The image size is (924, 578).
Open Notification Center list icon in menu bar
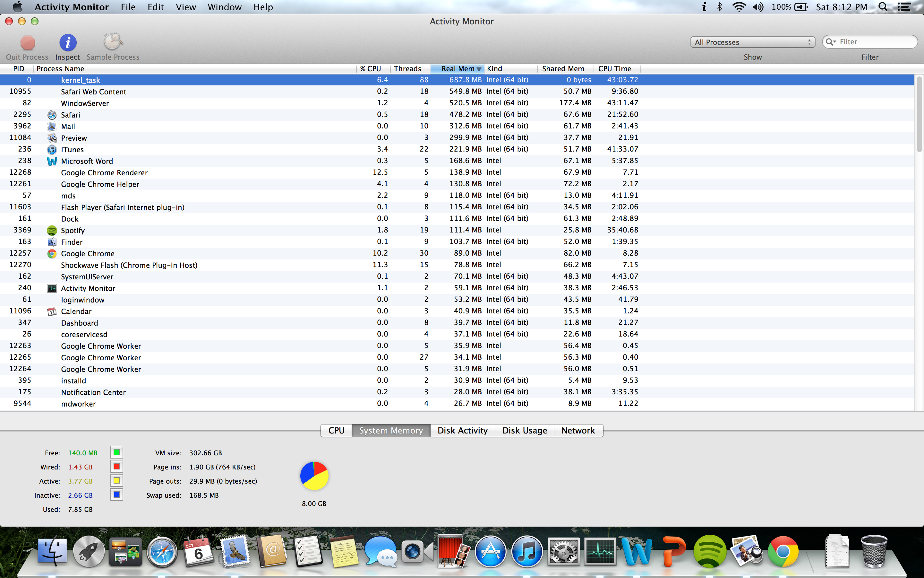click(904, 7)
